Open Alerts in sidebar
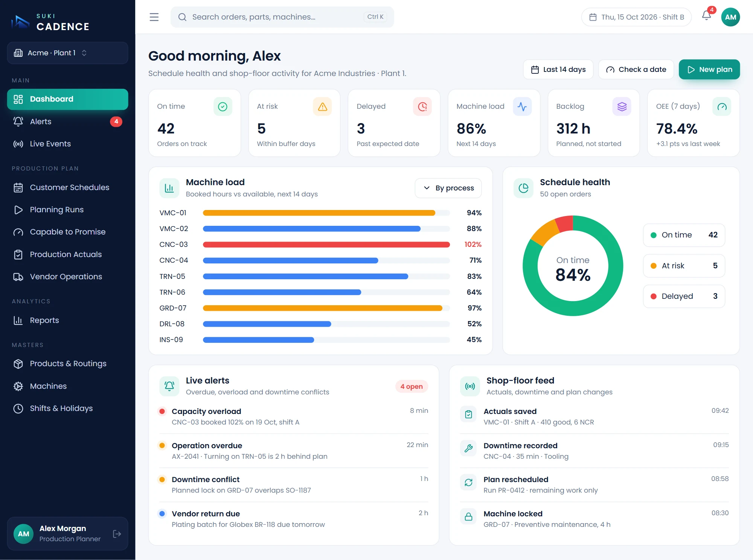Viewport: 753px width, 560px height. [x=68, y=121]
